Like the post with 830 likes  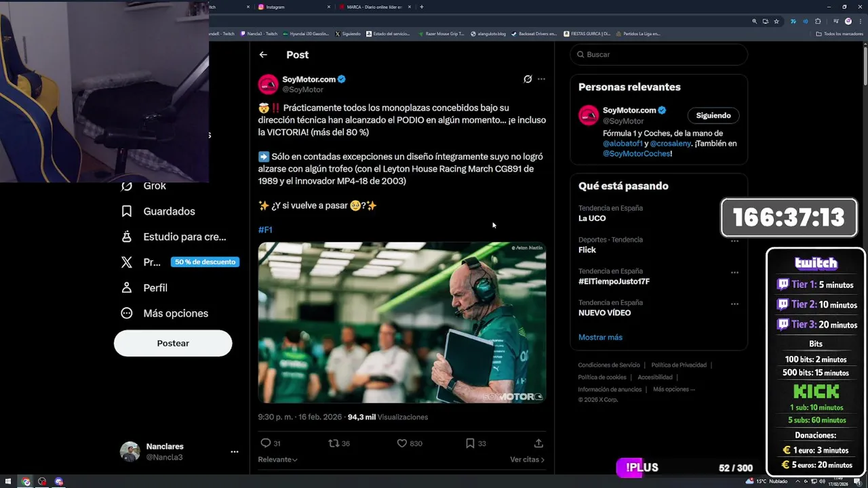410,443
